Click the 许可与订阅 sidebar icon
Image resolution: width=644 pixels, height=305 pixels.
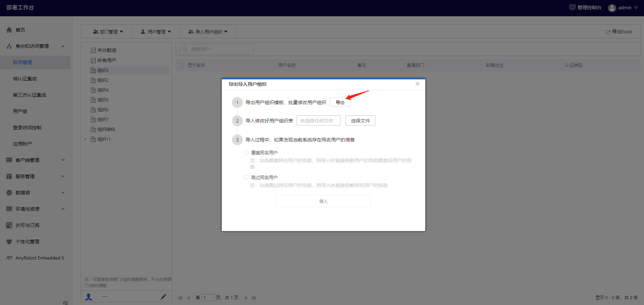click(9, 225)
